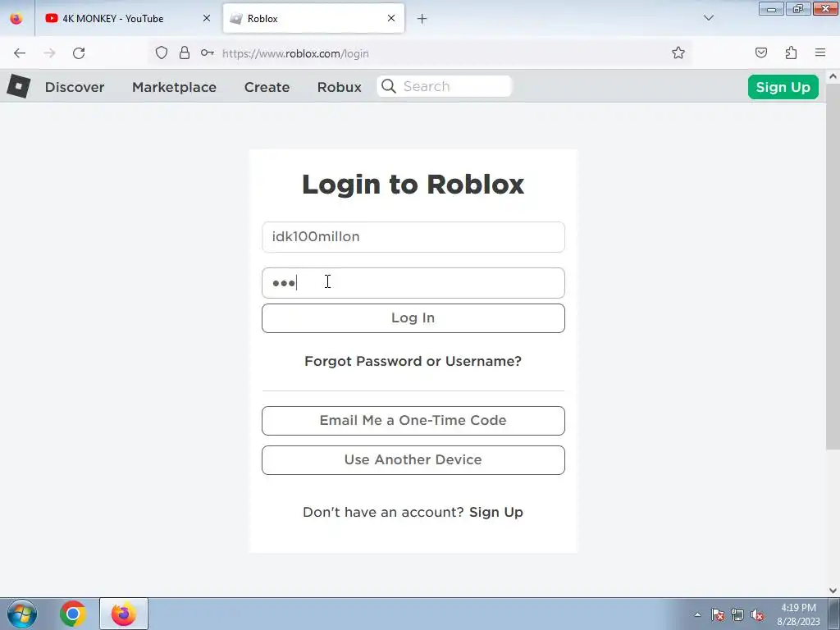Click the padlock site security icon
The width and height of the screenshot is (840, 630).
tap(185, 53)
